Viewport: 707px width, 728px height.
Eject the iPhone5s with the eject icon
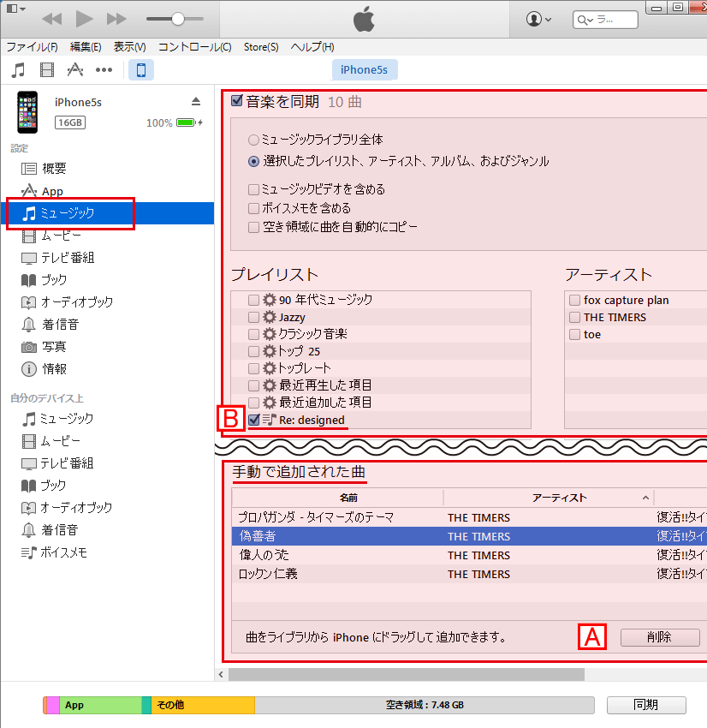click(x=196, y=99)
